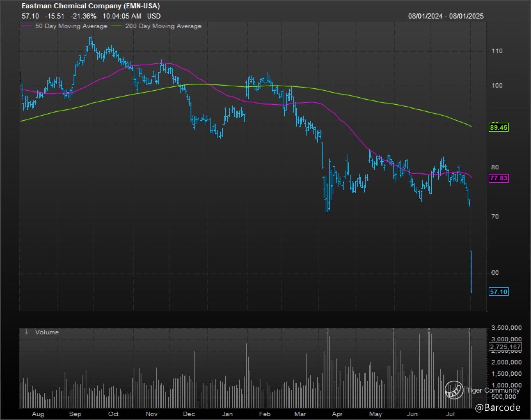Click the Sep month label
Screen dimensions: 531x420
pyautogui.click(x=75, y=414)
